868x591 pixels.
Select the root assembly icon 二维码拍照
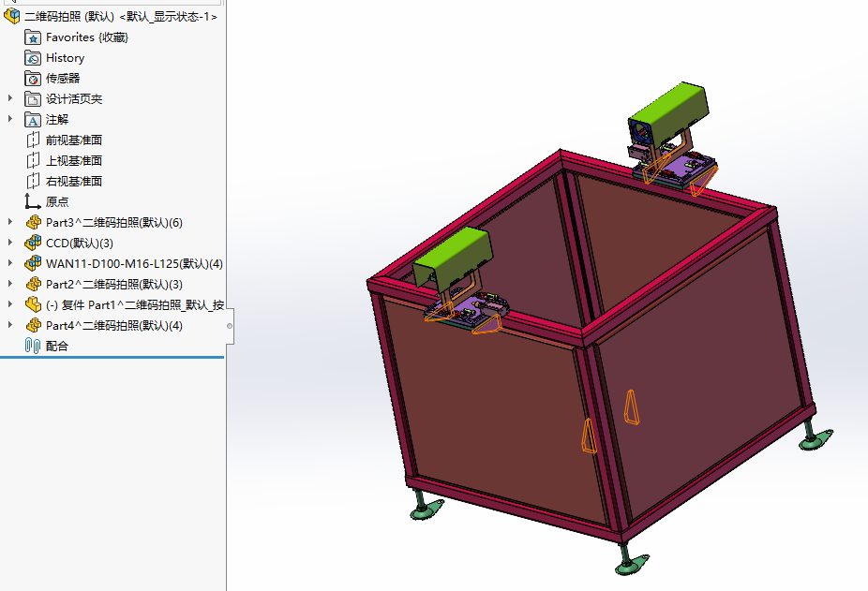pos(11,16)
